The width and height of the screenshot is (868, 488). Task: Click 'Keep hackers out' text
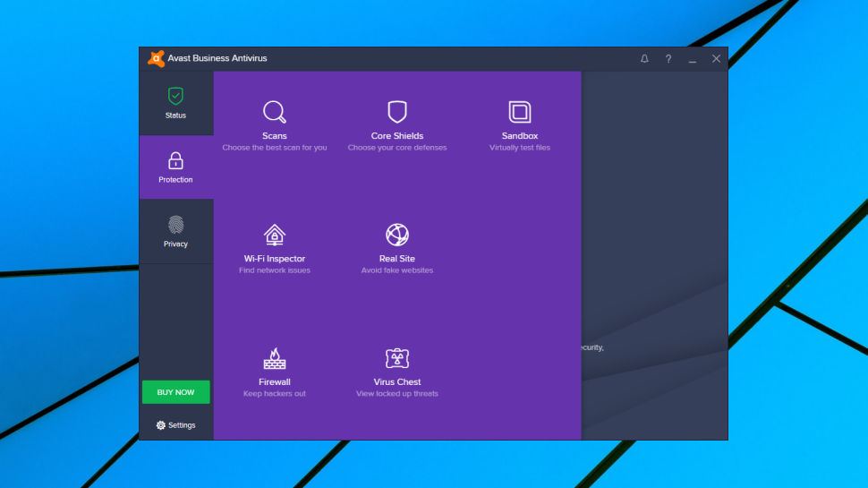[x=275, y=394]
